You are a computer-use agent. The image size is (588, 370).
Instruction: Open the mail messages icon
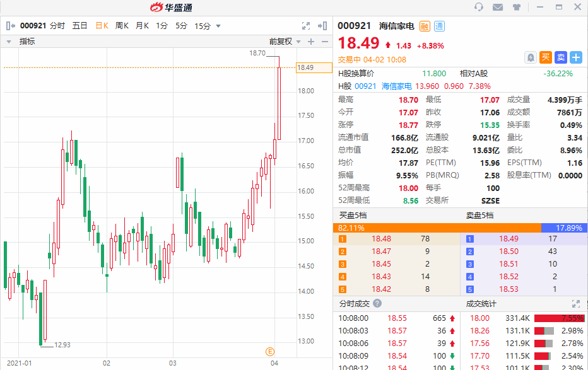[498, 7]
